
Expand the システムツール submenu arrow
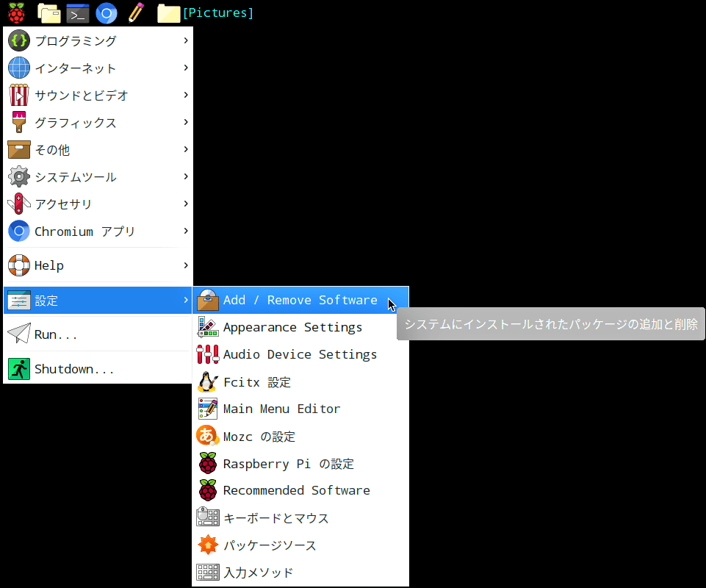pos(186,176)
